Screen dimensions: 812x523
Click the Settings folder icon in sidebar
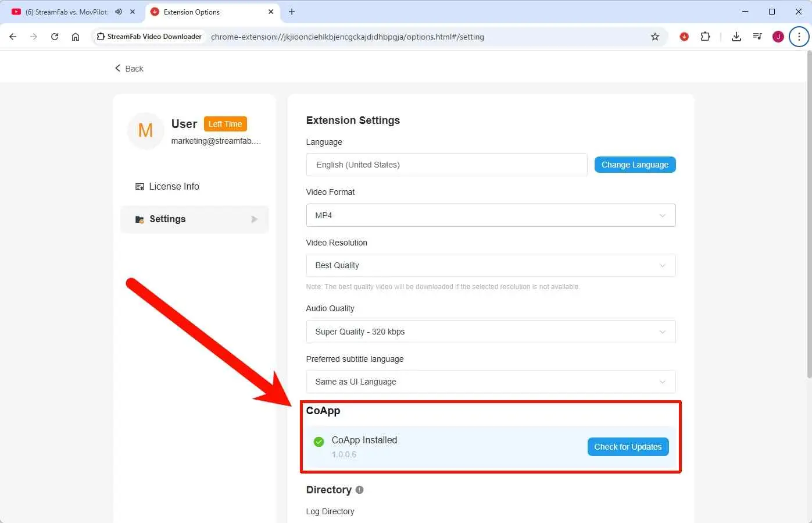click(139, 219)
